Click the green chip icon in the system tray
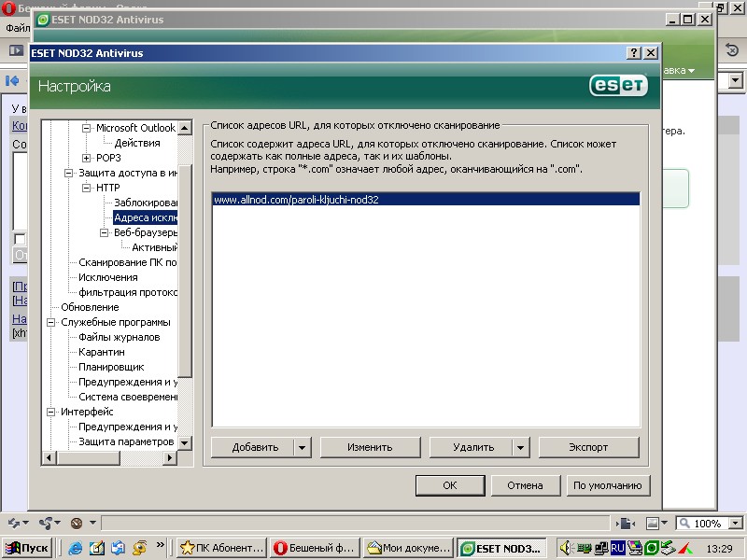747x560 pixels. click(585, 548)
